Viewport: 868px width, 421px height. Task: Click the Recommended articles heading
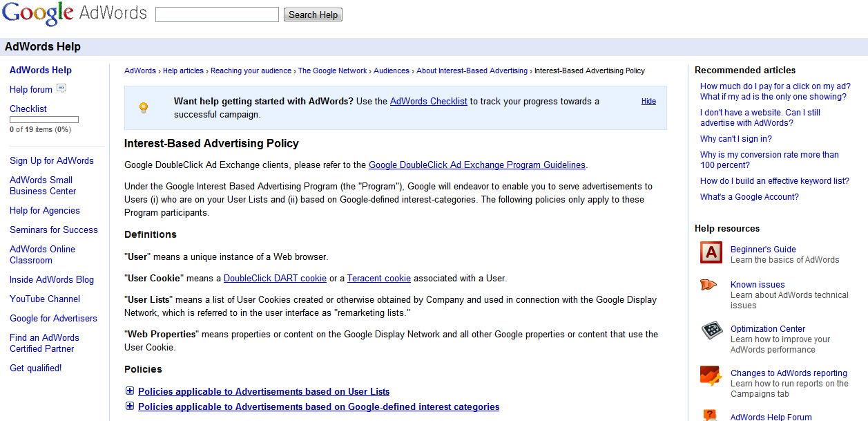tap(745, 70)
